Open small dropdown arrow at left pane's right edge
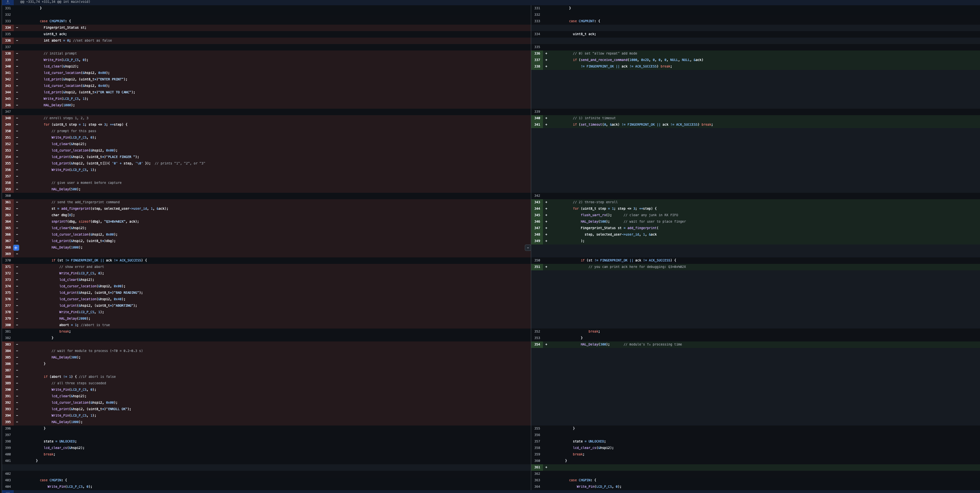 click(x=528, y=248)
